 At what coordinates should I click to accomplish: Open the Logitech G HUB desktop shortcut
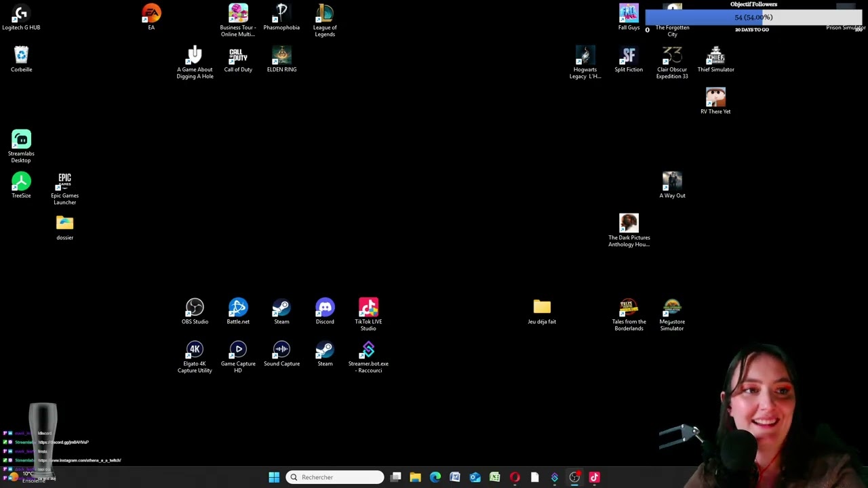(21, 17)
